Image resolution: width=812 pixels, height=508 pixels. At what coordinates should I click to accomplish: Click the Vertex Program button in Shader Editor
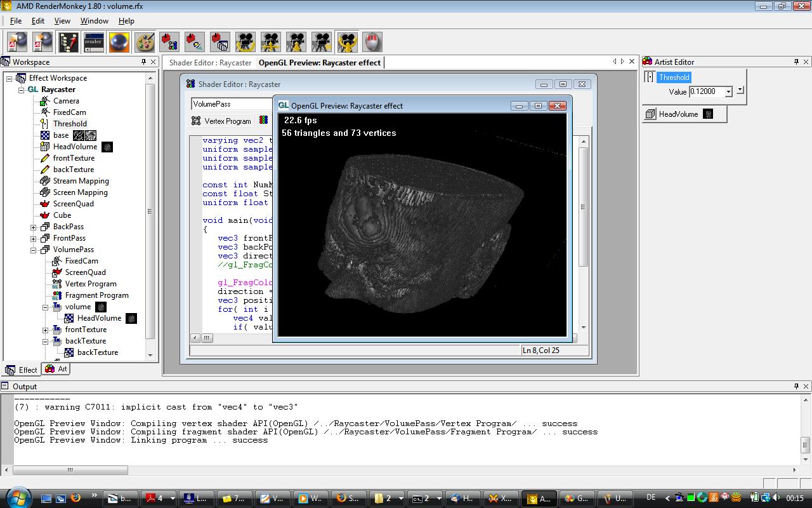pos(222,121)
